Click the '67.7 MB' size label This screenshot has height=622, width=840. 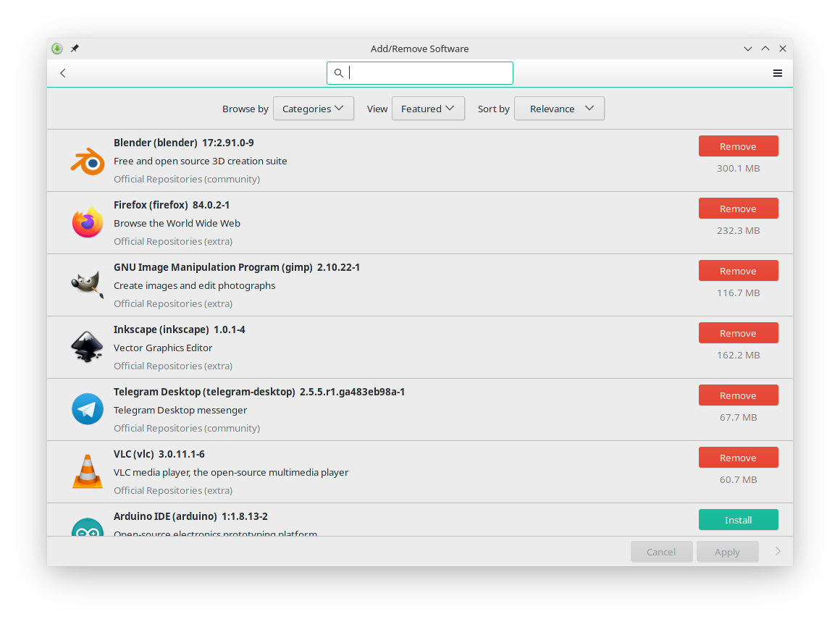[x=738, y=417]
